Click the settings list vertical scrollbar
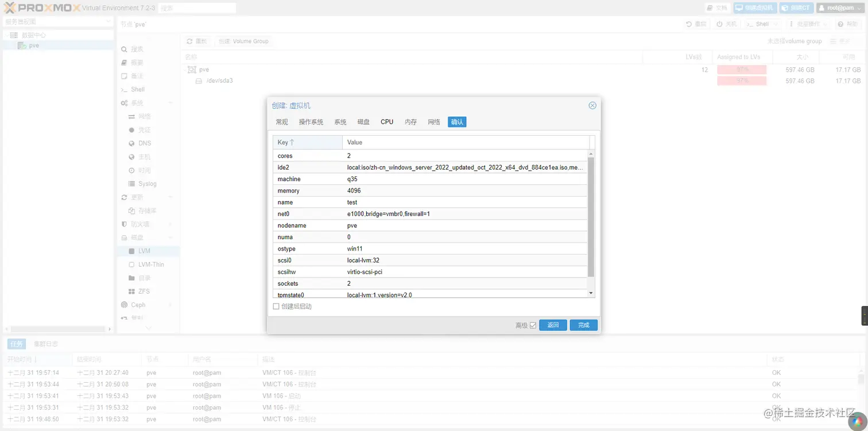Image resolution: width=868 pixels, height=431 pixels. (591, 217)
